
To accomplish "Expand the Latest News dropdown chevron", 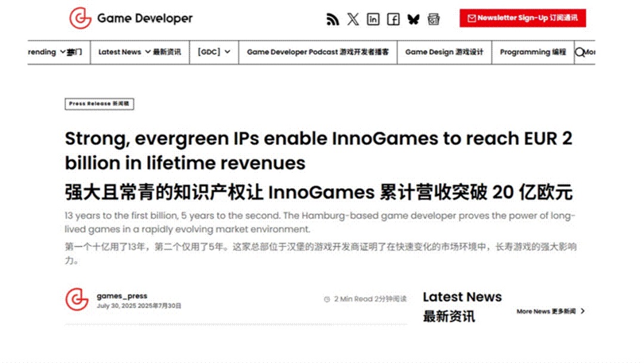I will coord(147,52).
